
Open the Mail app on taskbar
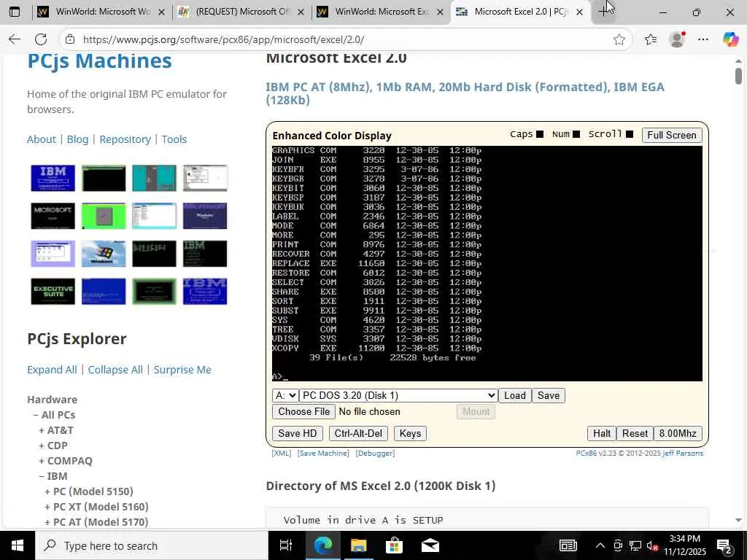430,545
